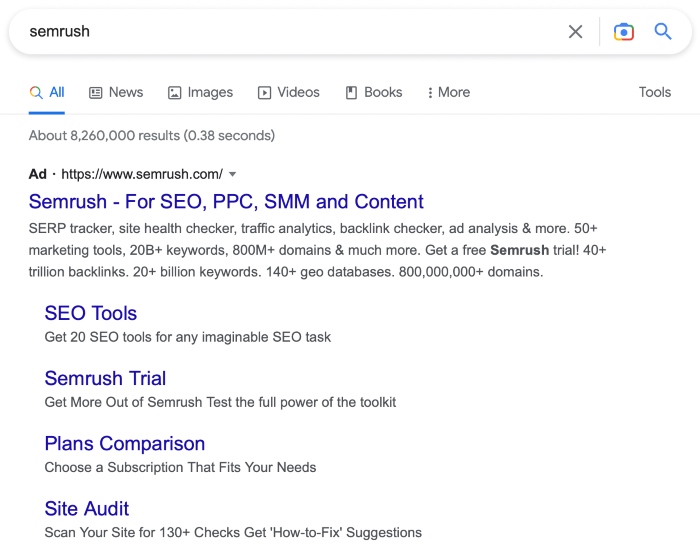Click the ad description starting with 'SERP tracker'
Screen dimensions: 700x552
click(x=317, y=250)
